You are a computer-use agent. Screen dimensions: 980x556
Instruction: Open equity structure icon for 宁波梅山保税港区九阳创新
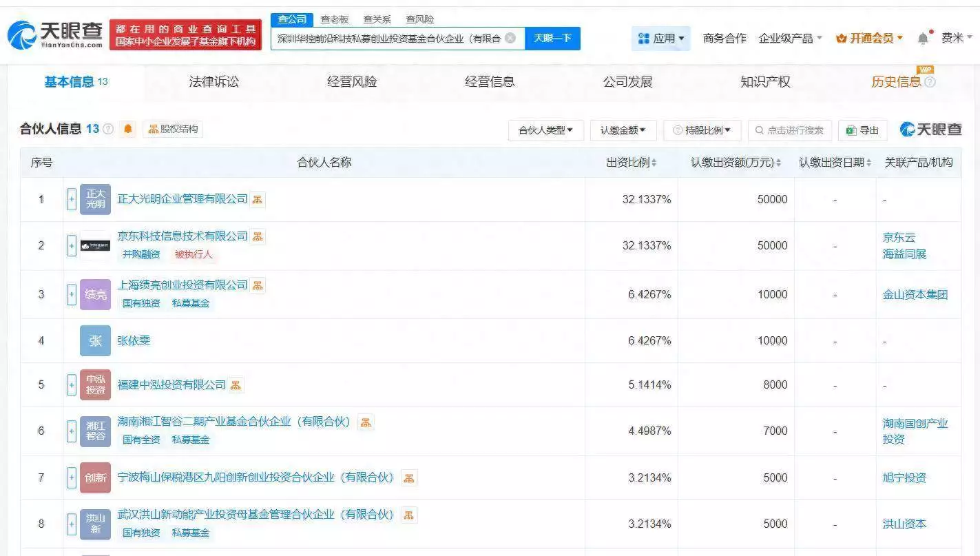(x=409, y=477)
